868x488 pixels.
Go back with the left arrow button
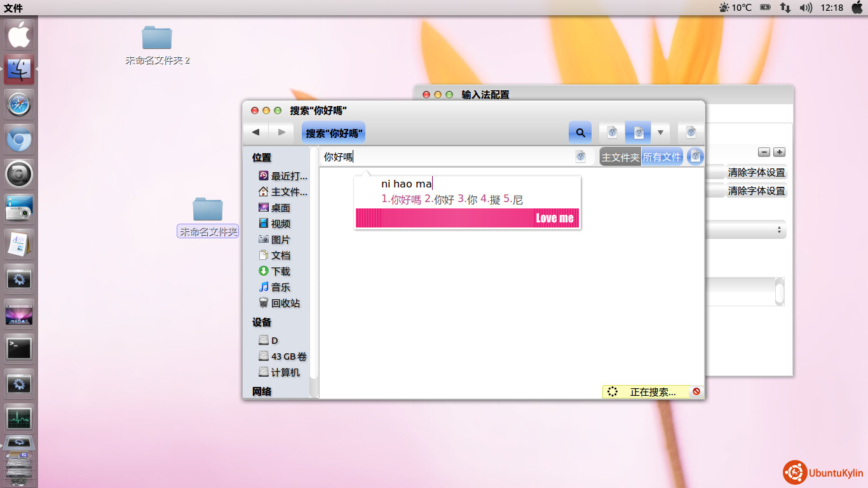(x=255, y=132)
